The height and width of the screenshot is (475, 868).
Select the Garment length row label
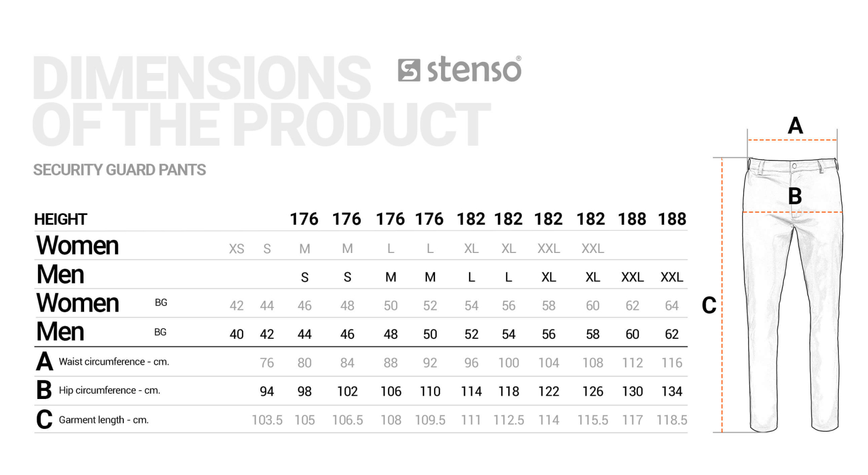[x=104, y=420]
